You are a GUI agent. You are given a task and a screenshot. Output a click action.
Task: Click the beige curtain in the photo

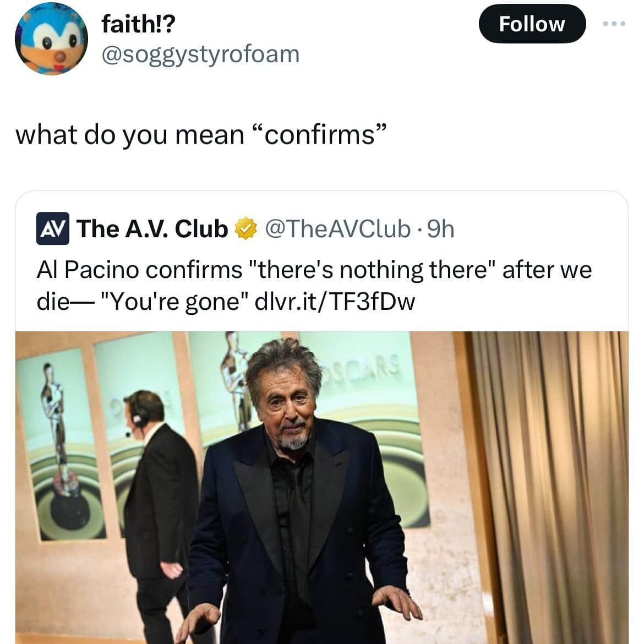(x=548, y=488)
